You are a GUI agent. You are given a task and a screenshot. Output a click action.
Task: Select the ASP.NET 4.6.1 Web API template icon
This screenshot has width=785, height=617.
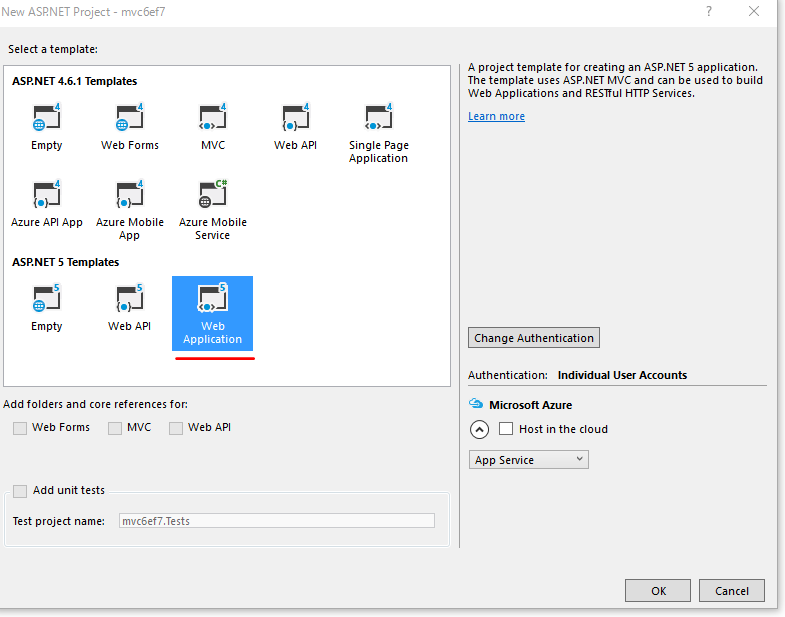295,117
